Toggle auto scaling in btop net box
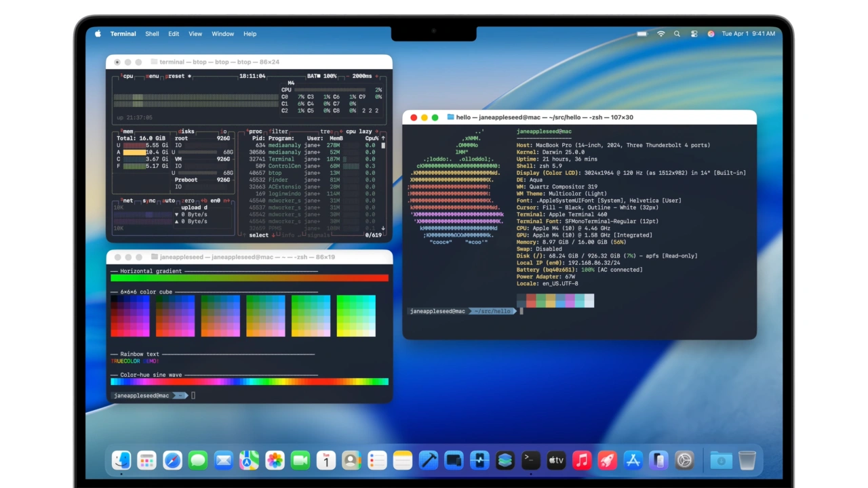 click(168, 201)
